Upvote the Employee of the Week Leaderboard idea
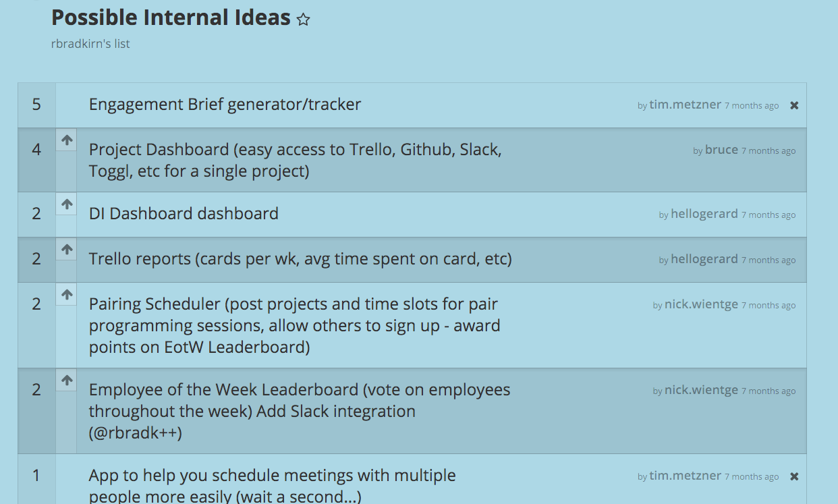The height and width of the screenshot is (504, 838). tap(66, 380)
